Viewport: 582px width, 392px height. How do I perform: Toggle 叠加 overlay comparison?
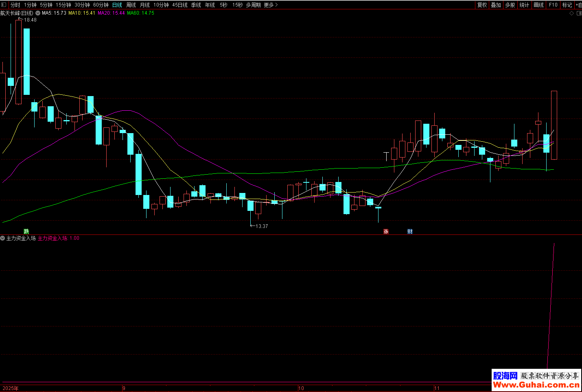[496, 5]
